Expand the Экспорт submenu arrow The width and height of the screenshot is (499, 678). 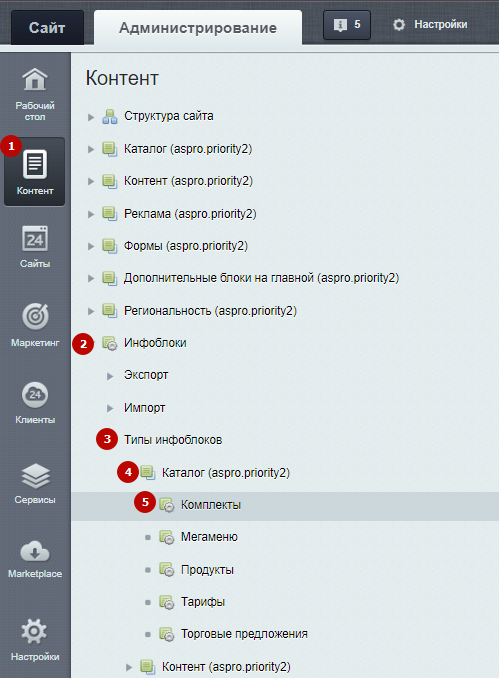110,376
